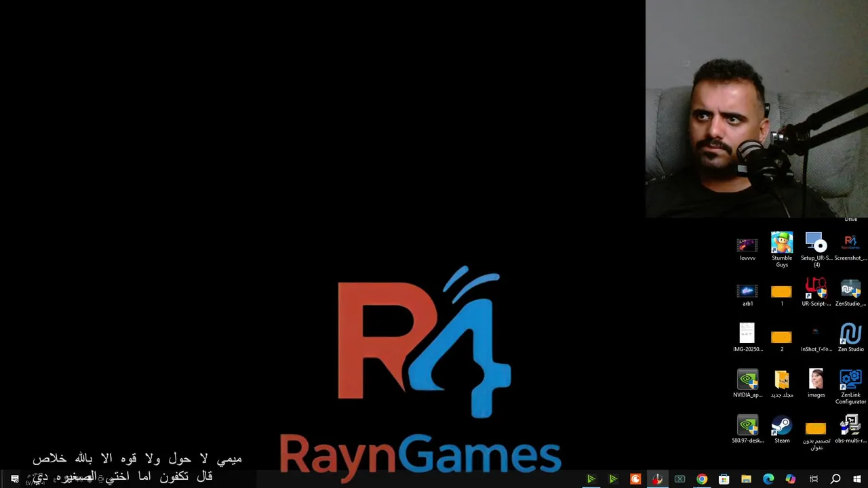
Task: Open the green X app on taskbar
Action: click(x=679, y=479)
